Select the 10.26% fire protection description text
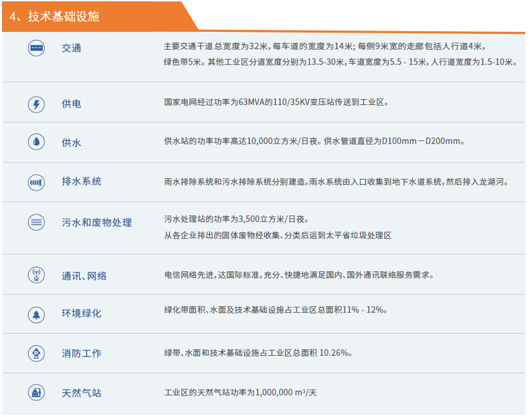The width and height of the screenshot is (532, 417). click(x=258, y=353)
